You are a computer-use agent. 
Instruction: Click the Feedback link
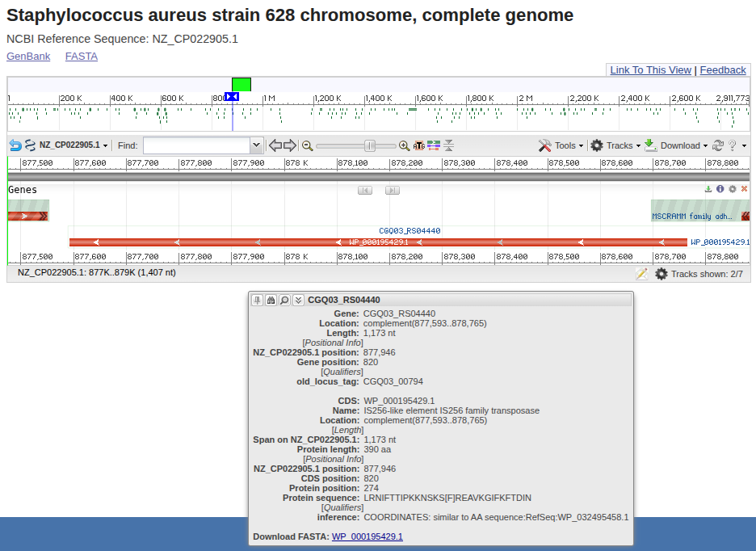pyautogui.click(x=723, y=70)
